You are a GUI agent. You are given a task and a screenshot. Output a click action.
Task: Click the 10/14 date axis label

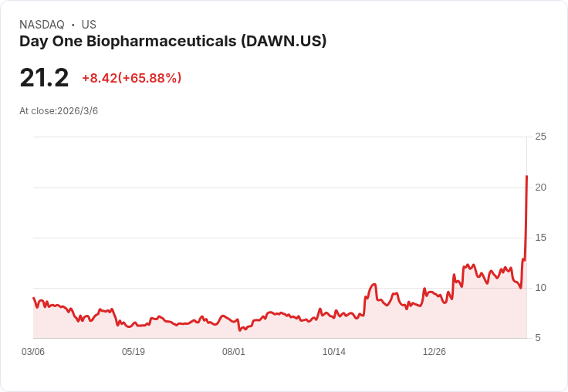[334, 352]
